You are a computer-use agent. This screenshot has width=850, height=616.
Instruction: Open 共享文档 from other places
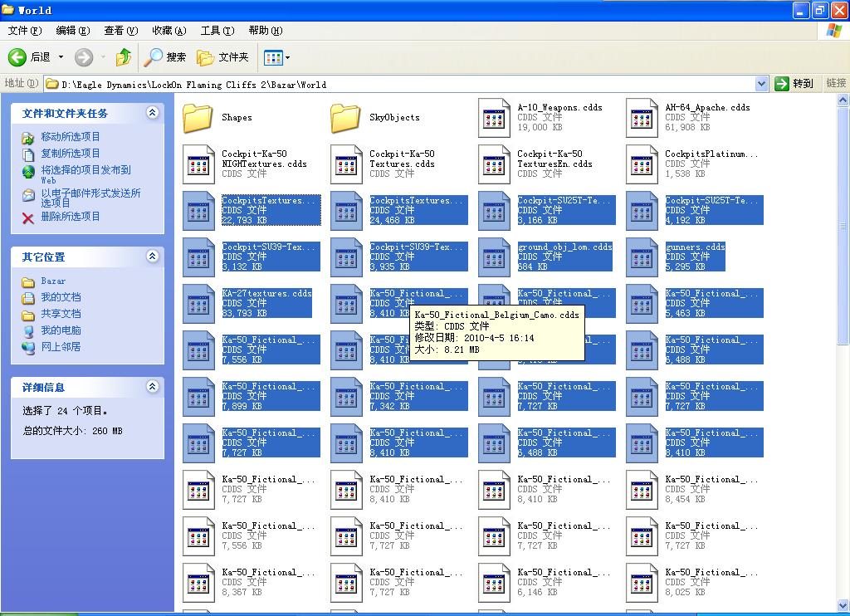[61, 314]
